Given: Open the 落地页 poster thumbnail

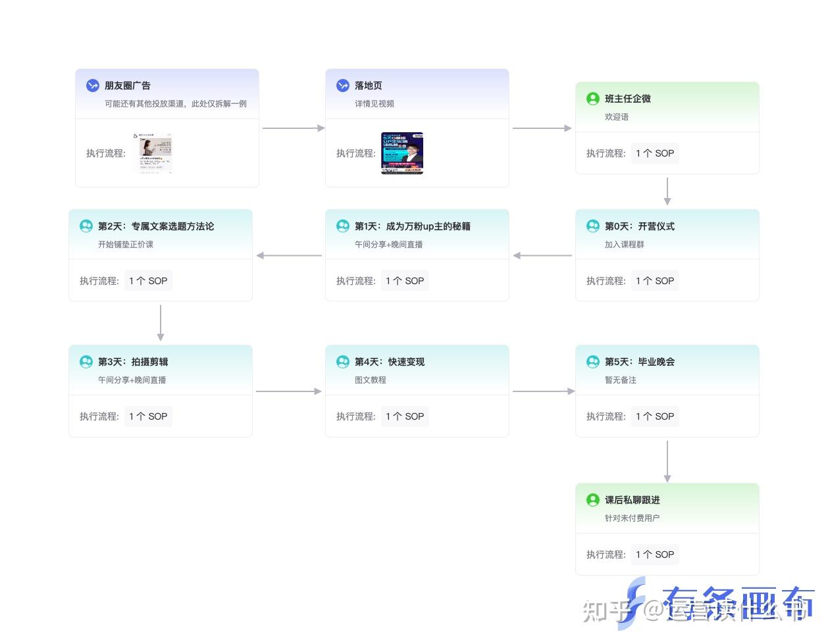Looking at the screenshot, I should [402, 153].
